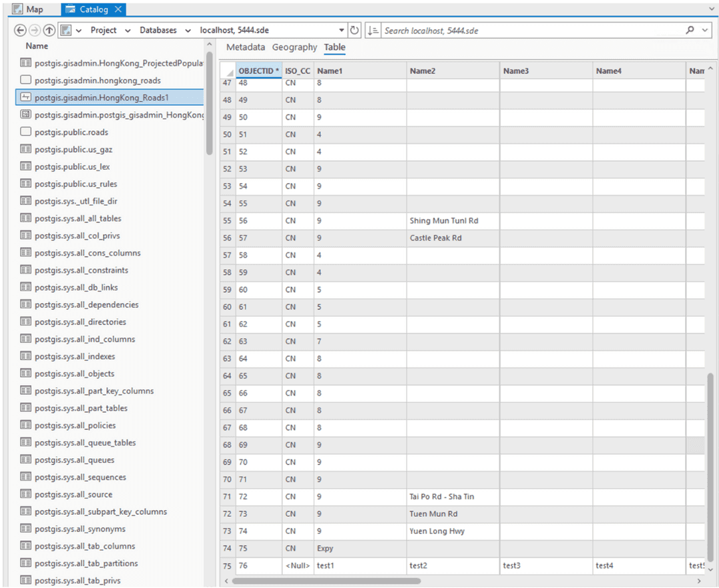
Task: Click the Refresh icon beside the path bar
Action: pyautogui.click(x=354, y=30)
